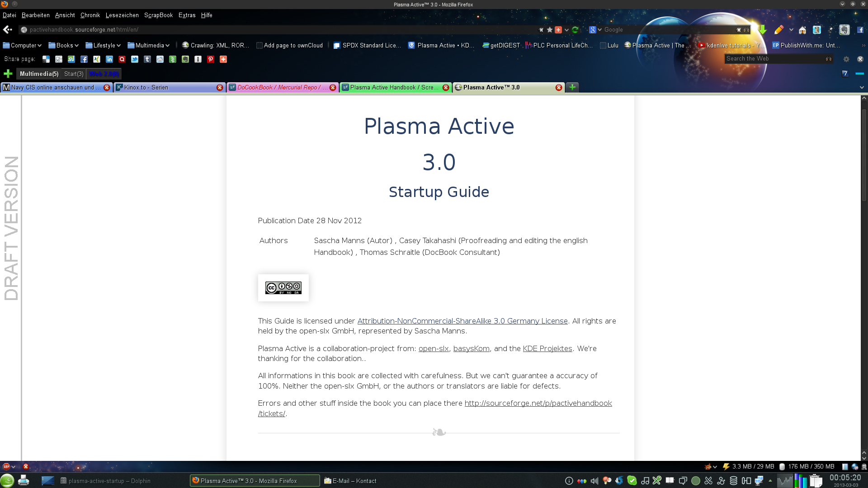Open the Attribution-NonCommercial-ShareAlike license link
868x488 pixels.
click(462, 321)
